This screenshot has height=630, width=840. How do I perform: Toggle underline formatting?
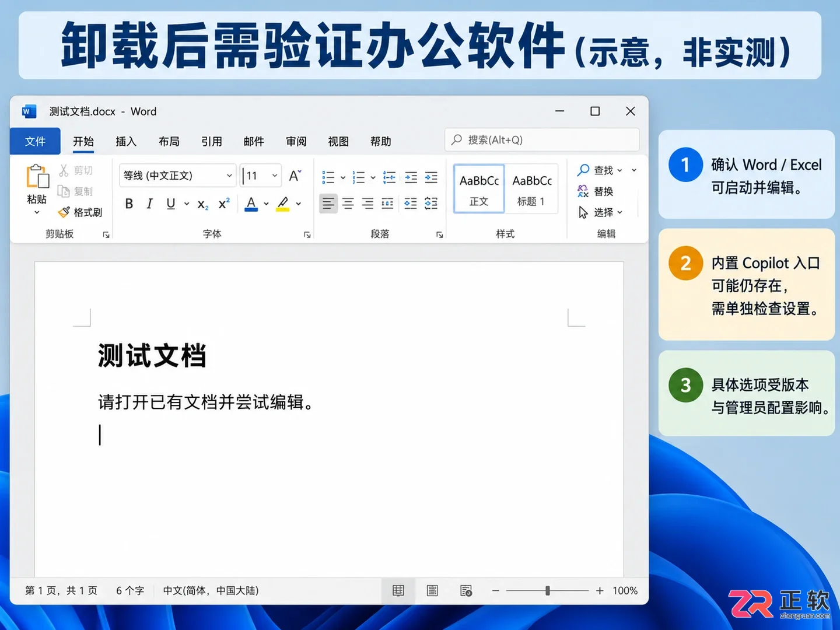click(x=170, y=204)
